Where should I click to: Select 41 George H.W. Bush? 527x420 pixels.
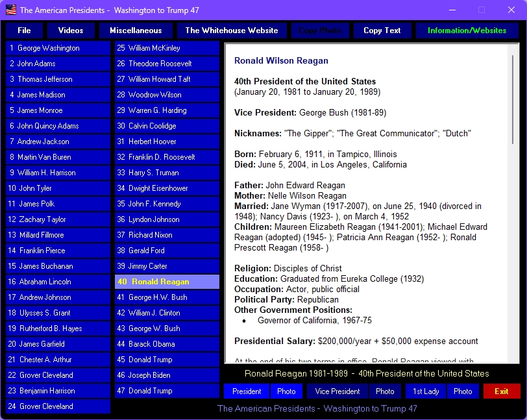pos(167,297)
